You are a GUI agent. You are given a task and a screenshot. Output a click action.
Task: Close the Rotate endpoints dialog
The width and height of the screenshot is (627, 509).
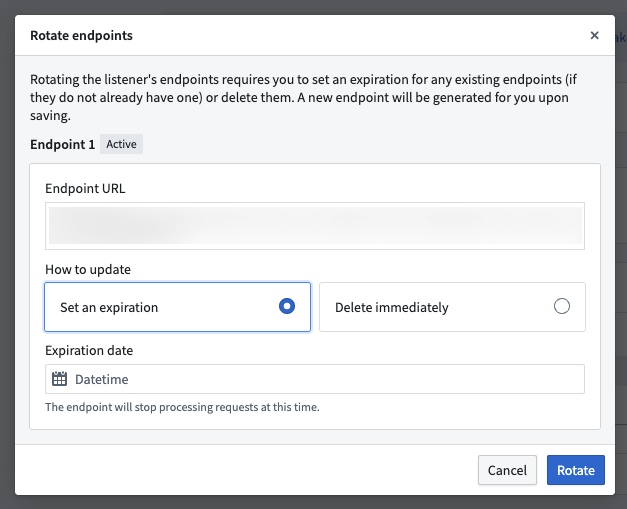pos(594,36)
